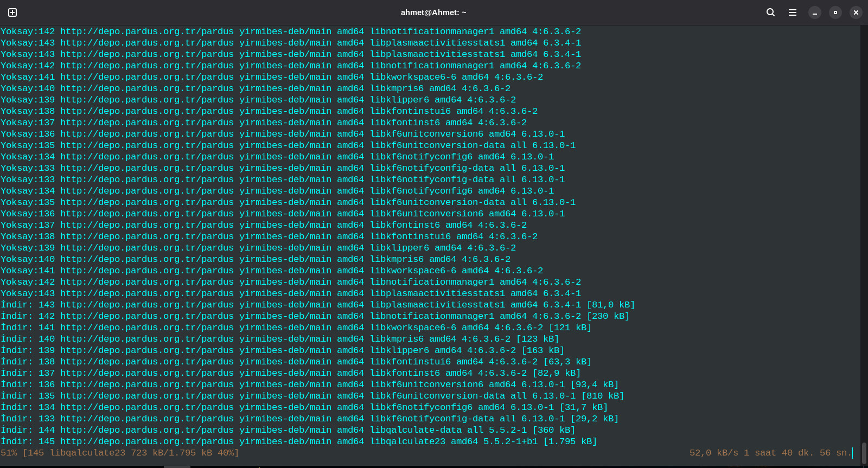Image resolution: width=868 pixels, height=468 pixels.
Task: Open the depo.pardus.org.tr URL on İndir: 145 line
Action: pyautogui.click(x=146, y=441)
